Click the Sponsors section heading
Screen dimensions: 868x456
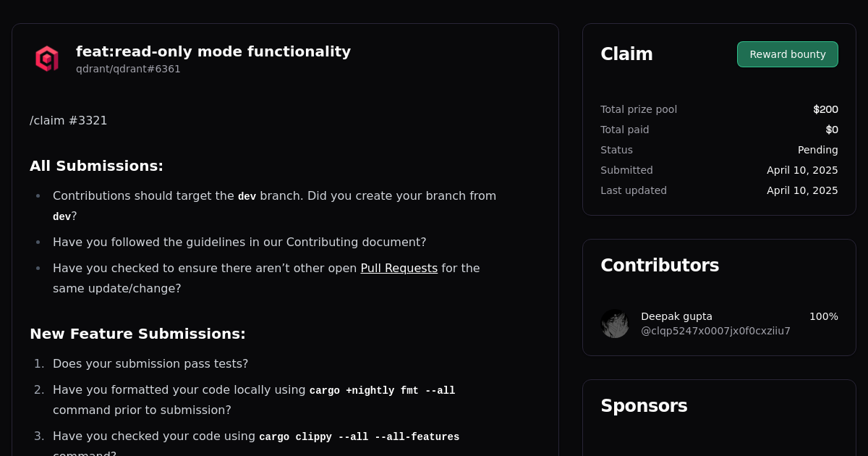tap(644, 406)
